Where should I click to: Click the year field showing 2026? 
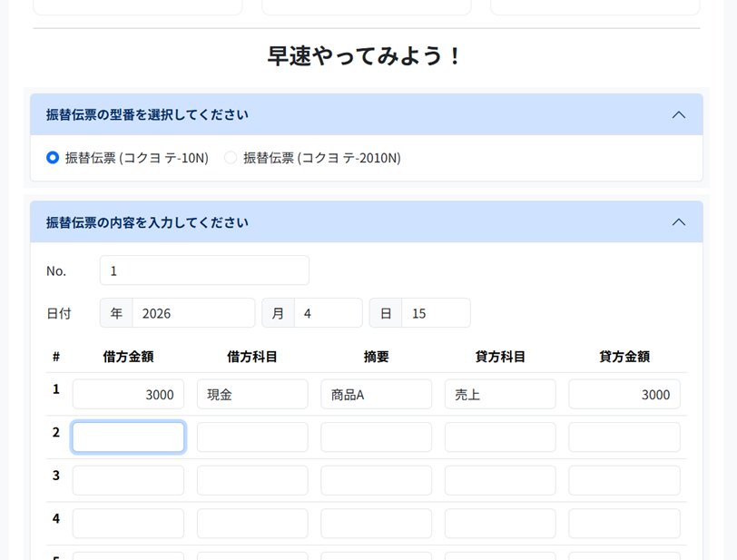(193, 313)
